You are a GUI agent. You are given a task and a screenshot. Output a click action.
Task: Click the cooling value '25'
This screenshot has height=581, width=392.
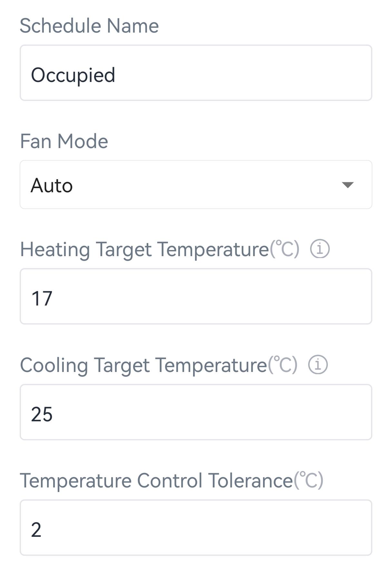pyautogui.click(x=42, y=414)
